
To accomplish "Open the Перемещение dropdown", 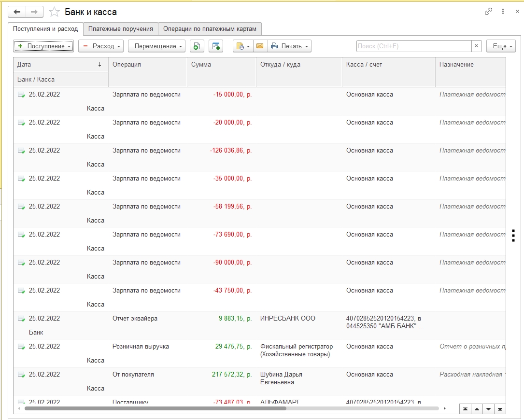I will click(157, 46).
